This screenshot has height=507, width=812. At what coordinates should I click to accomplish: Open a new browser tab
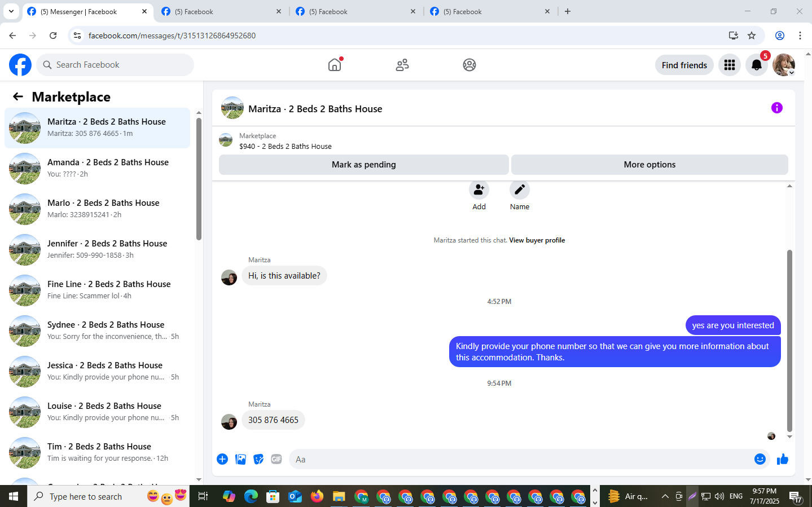(x=568, y=11)
